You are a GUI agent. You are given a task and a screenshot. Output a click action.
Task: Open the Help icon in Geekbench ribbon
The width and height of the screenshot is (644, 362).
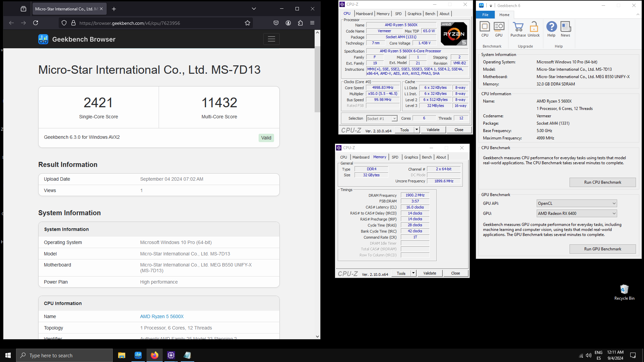coord(551,29)
